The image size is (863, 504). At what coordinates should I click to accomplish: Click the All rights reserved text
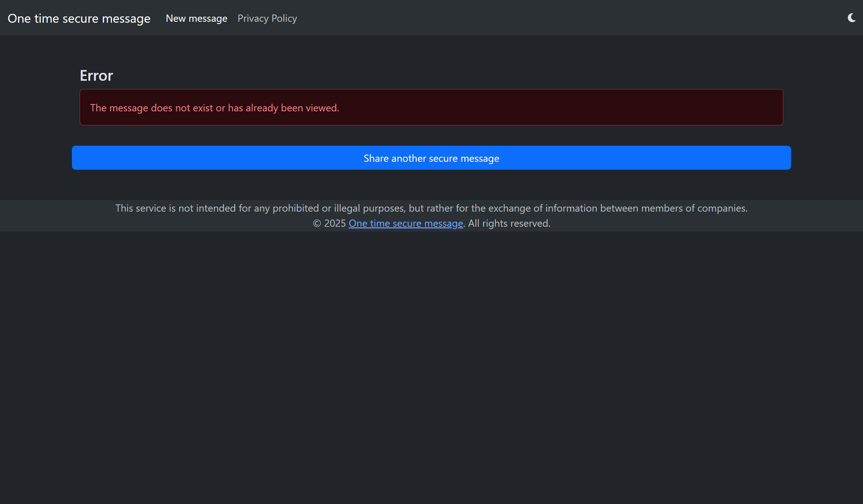click(x=509, y=223)
